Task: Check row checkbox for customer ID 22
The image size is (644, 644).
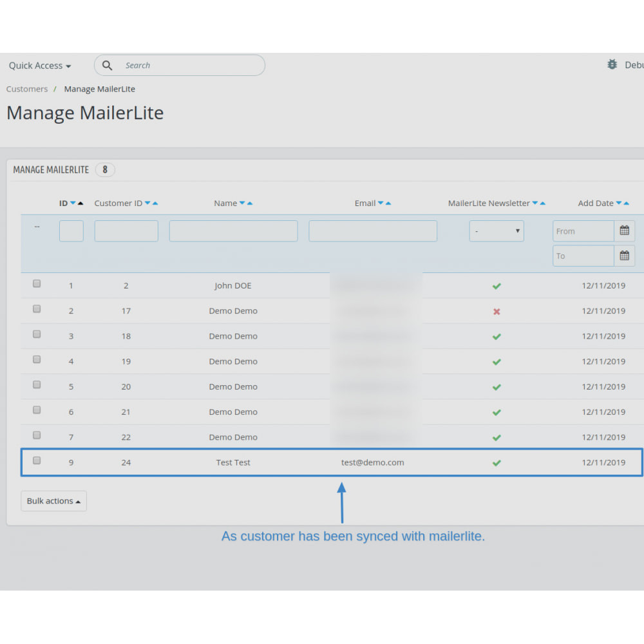Action: [37, 435]
